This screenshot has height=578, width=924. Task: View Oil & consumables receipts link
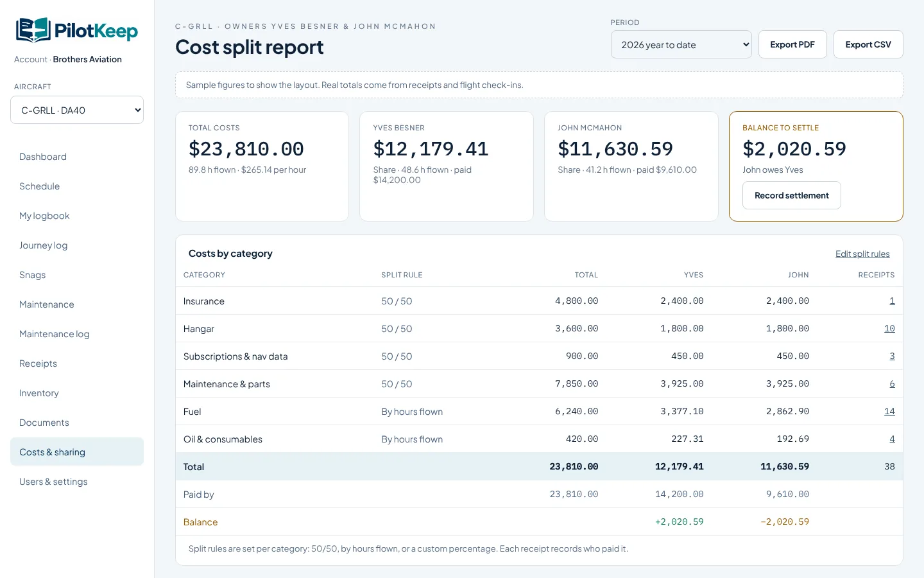click(x=892, y=439)
